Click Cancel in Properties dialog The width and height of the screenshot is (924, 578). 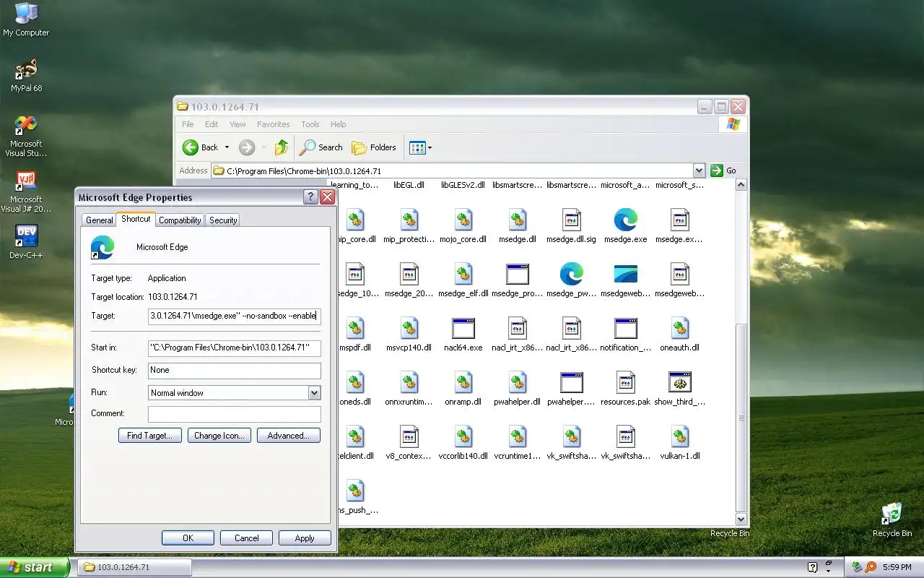[x=246, y=538]
